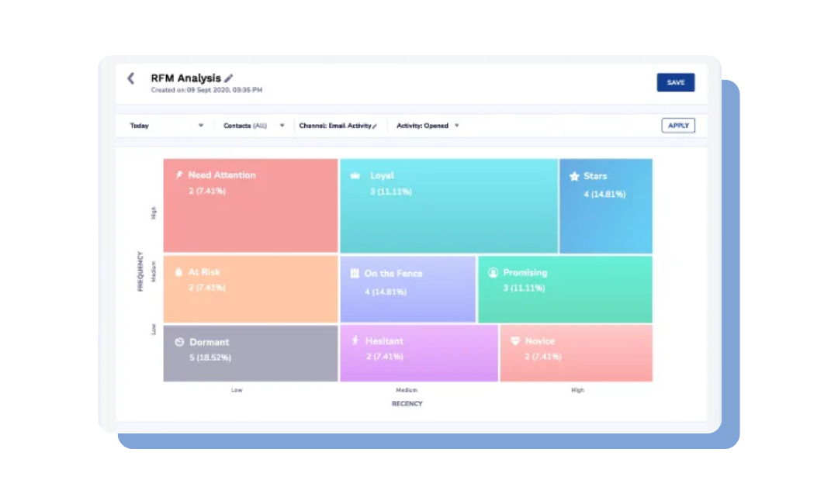Click the crown icon in Loyal segment

click(356, 176)
